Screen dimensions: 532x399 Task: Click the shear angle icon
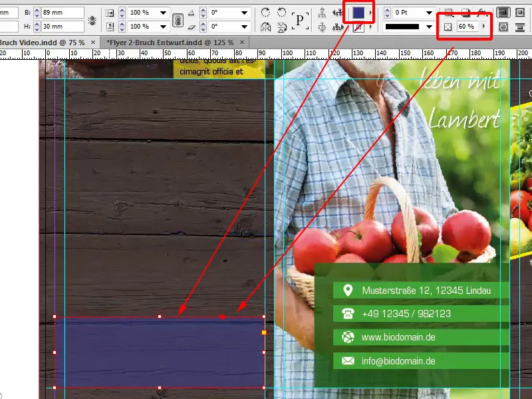tap(192, 27)
